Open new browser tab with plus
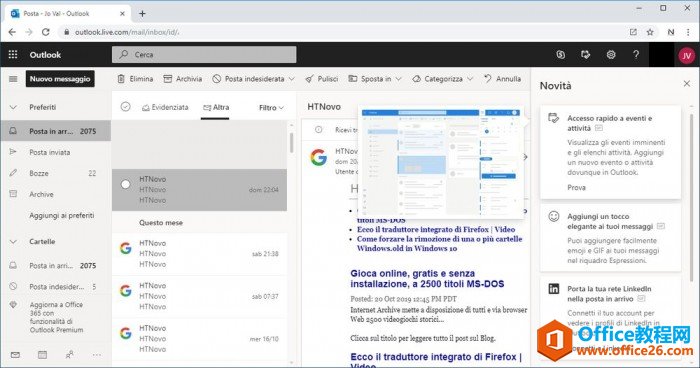700x368 pixels. click(142, 13)
